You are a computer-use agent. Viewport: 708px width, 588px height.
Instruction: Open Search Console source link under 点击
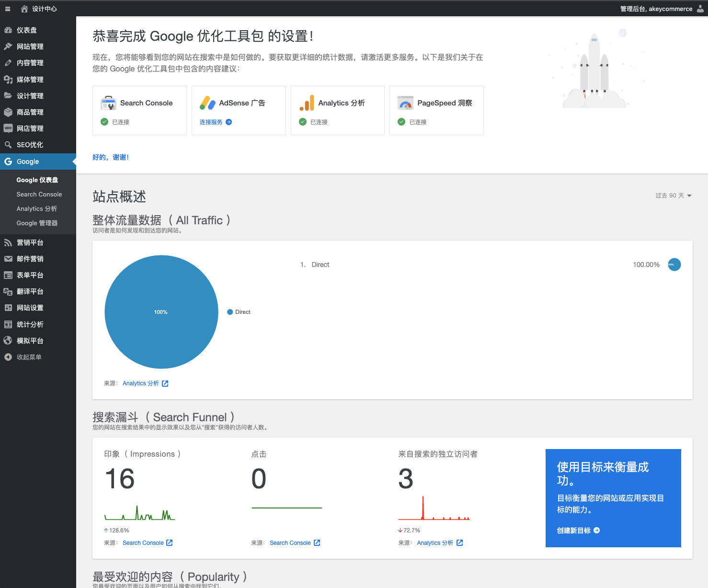click(x=290, y=543)
